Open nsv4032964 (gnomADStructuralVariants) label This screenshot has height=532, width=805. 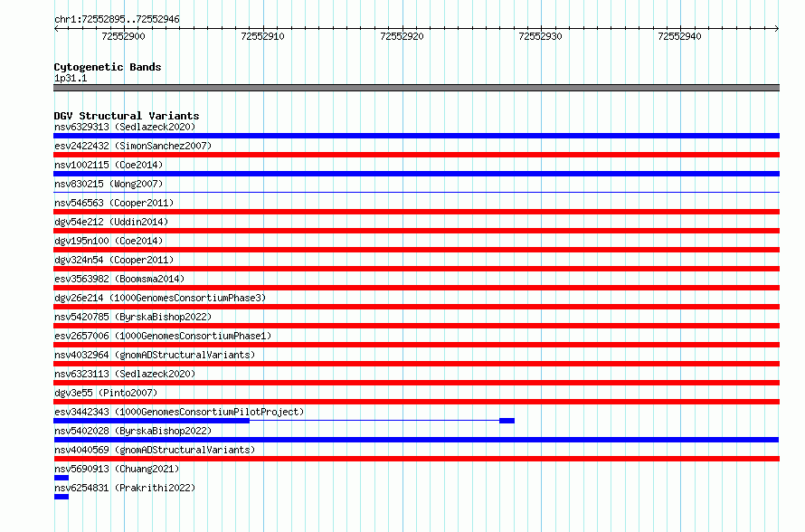tap(155, 355)
